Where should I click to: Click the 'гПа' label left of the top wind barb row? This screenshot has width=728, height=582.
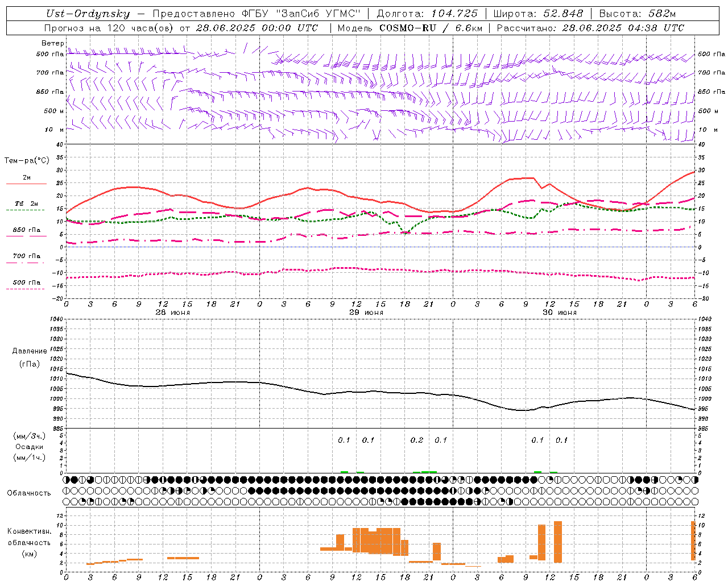pyautogui.click(x=57, y=54)
